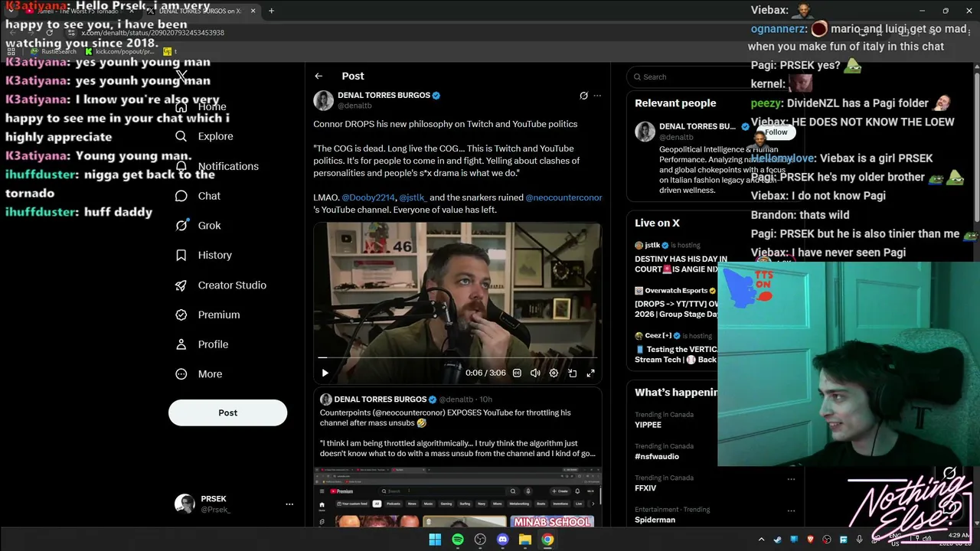Show hidden system tray icons
Screen dimensions: 980x551
click(x=761, y=540)
